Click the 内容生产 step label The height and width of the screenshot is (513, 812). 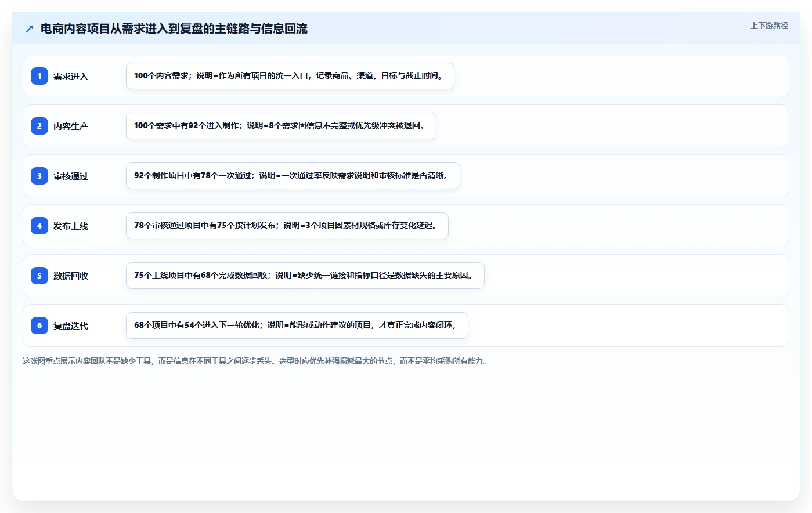coord(71,126)
